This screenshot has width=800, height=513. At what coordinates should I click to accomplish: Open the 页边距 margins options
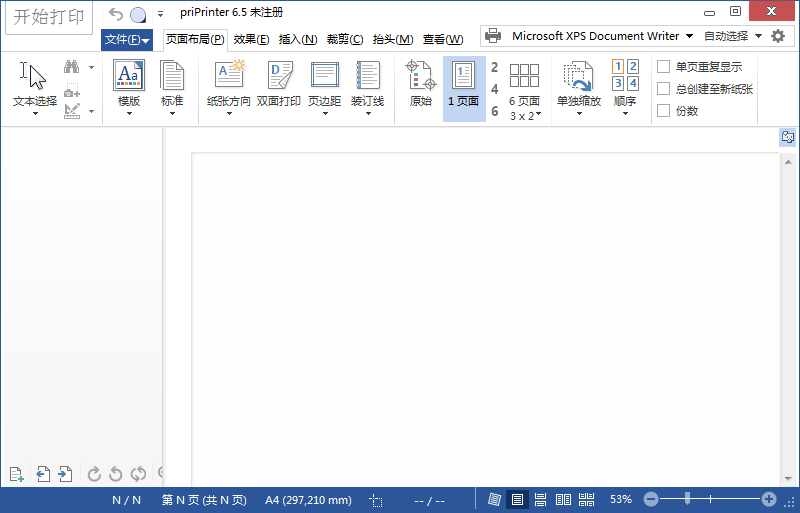click(324, 88)
